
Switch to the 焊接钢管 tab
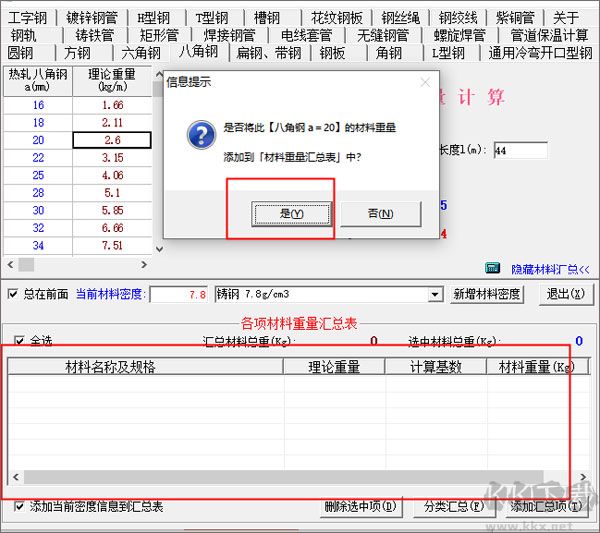pyautogui.click(x=229, y=36)
